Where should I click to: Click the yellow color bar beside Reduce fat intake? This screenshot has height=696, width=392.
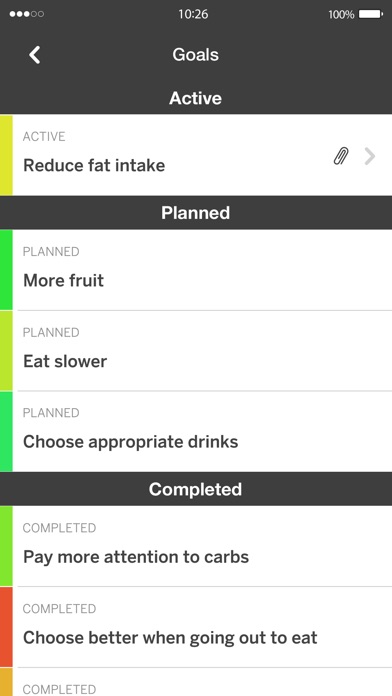tap(6, 155)
